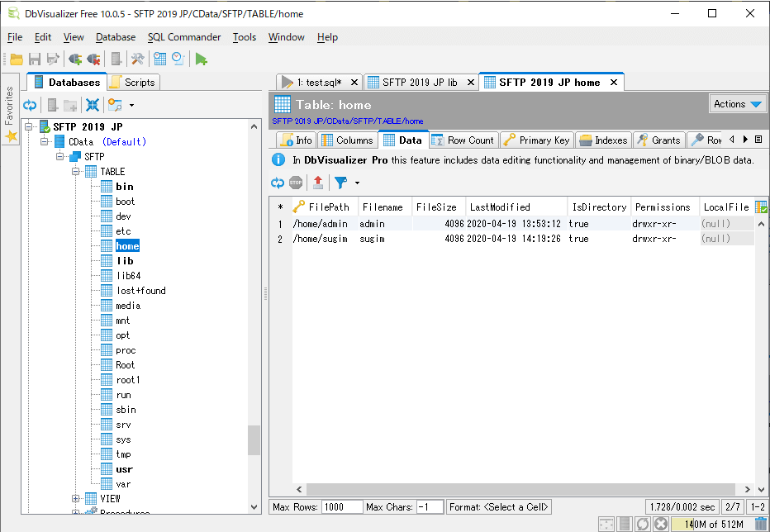
Task: Click the Format Select a Cell button
Action: coord(499,506)
